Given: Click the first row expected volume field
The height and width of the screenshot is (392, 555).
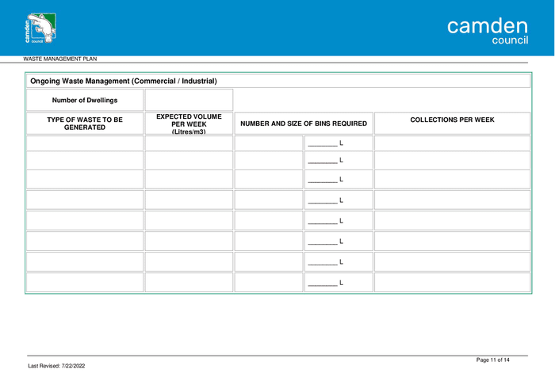Looking at the screenshot, I should click(x=189, y=143).
